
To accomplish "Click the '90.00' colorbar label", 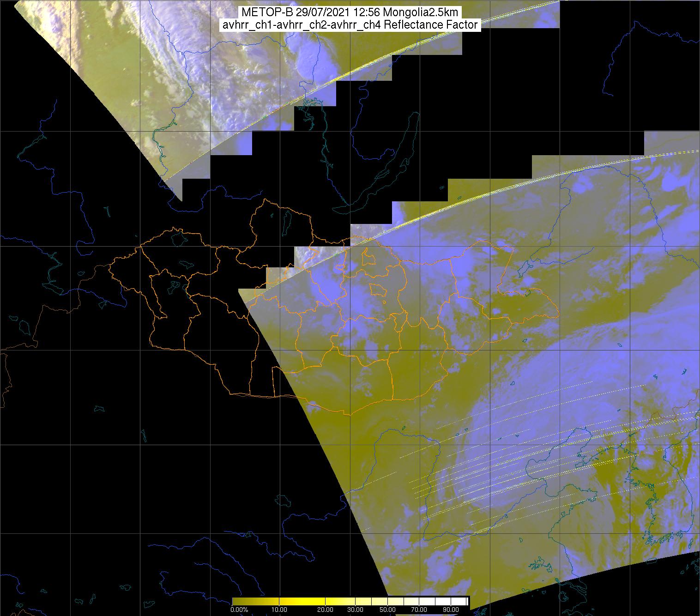I will (451, 610).
